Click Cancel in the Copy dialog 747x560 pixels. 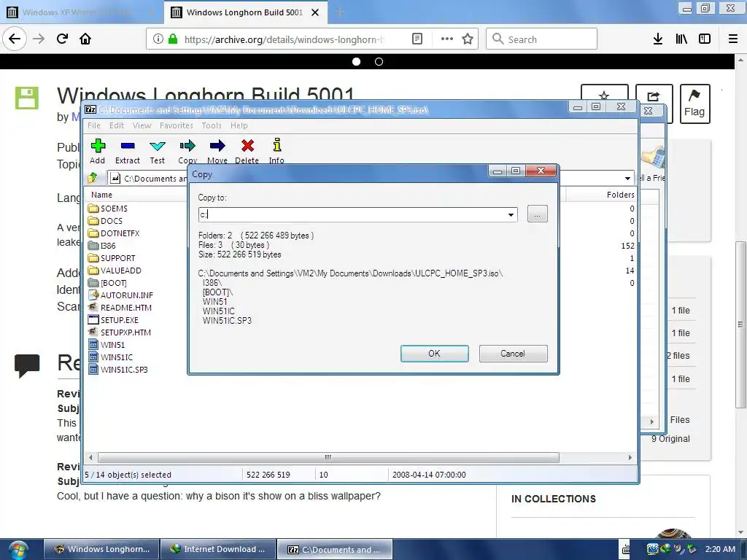tap(513, 354)
